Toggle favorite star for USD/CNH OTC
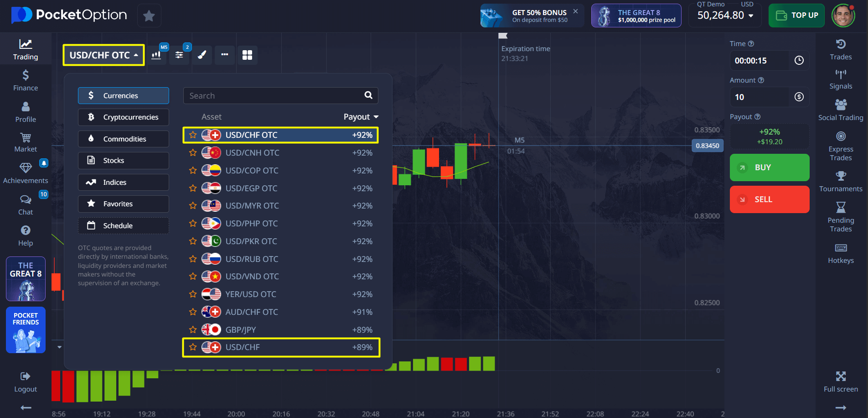This screenshot has width=868, height=418. point(193,153)
